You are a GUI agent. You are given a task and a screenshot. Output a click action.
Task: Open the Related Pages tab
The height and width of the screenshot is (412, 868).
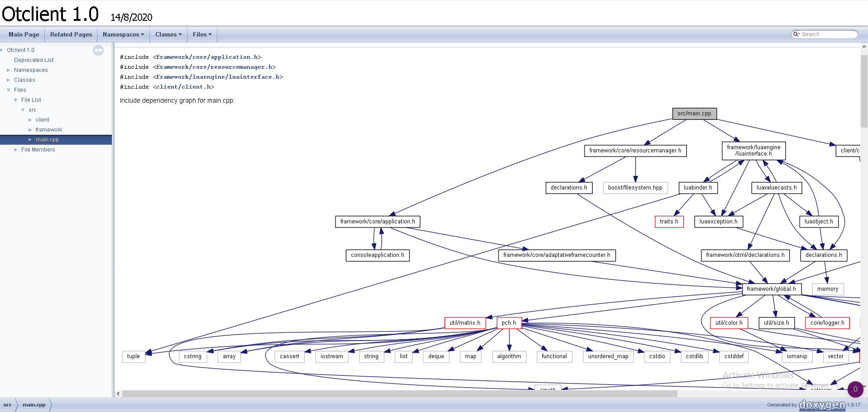point(71,34)
